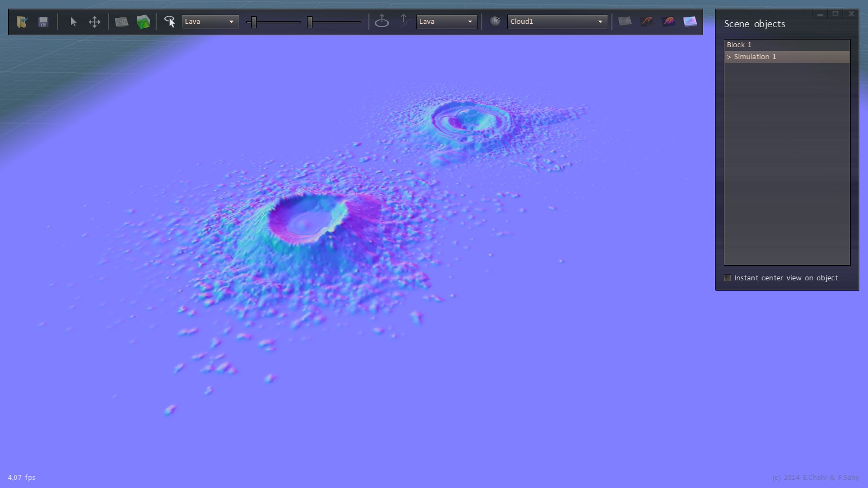Open the Cloud1 dropdown
Image resolution: width=868 pixels, height=488 pixels.
[558, 22]
